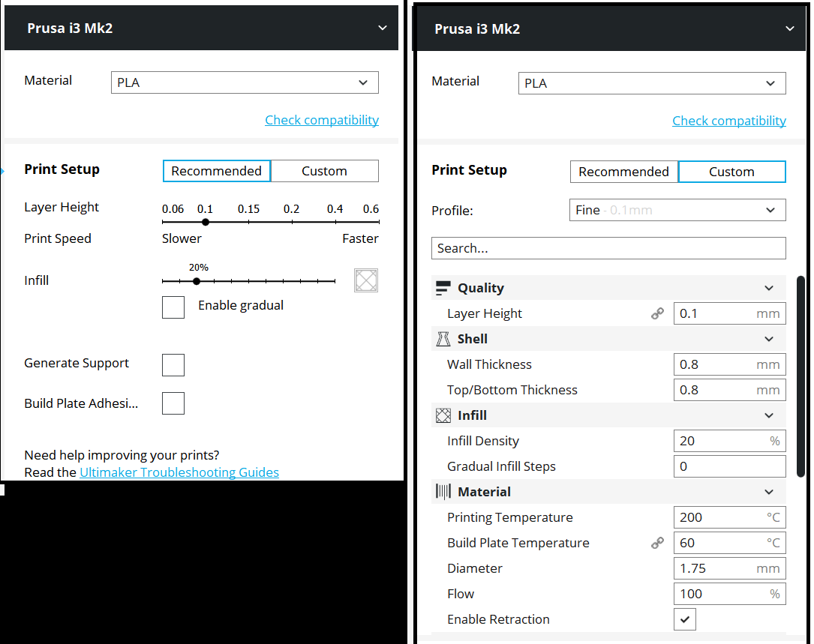
Task: Switch to Recommended tab in right panel
Action: pyautogui.click(x=624, y=172)
